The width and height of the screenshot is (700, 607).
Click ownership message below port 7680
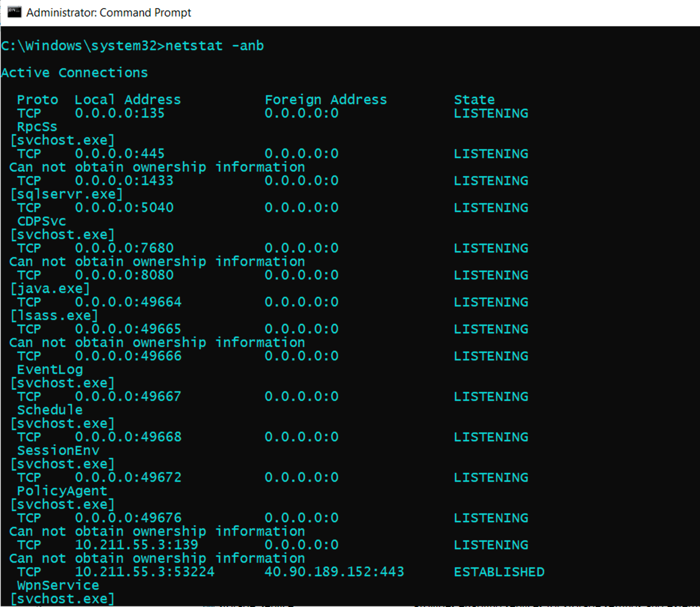tap(157, 262)
